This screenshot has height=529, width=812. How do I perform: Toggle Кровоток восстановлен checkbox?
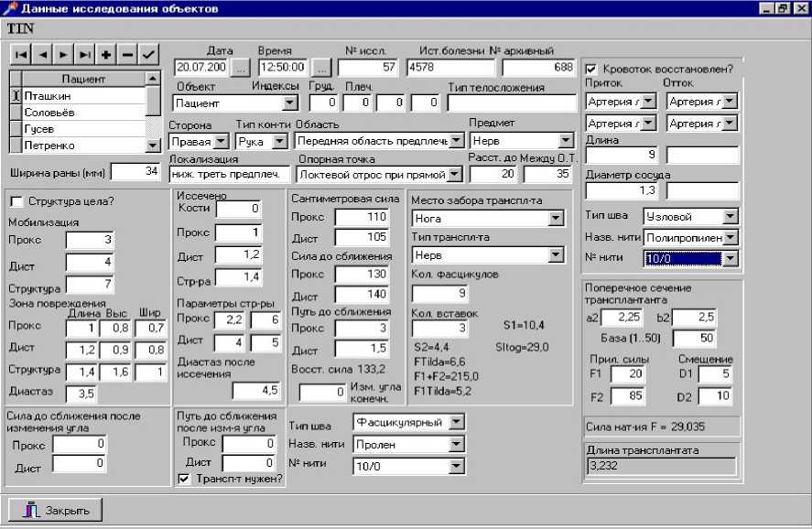590,69
